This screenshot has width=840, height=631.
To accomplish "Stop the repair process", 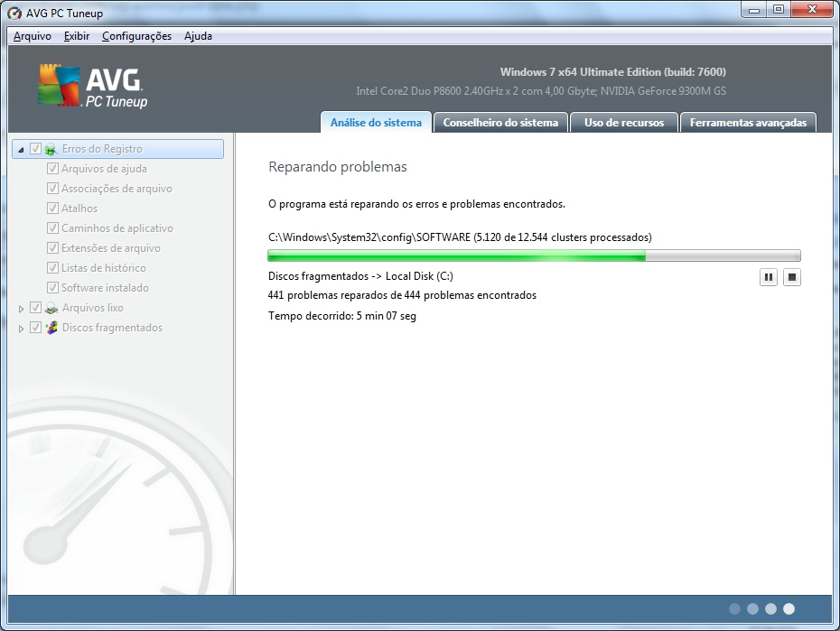I will click(792, 277).
